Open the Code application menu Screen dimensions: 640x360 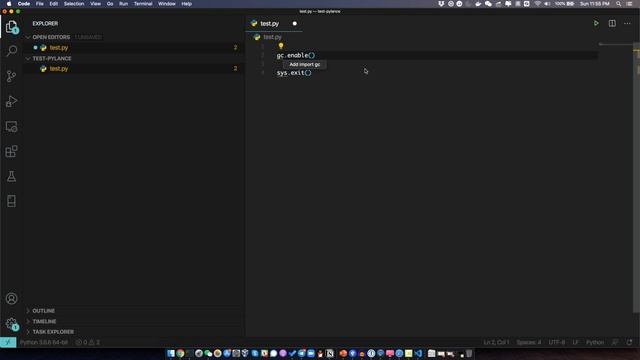tap(24, 4)
